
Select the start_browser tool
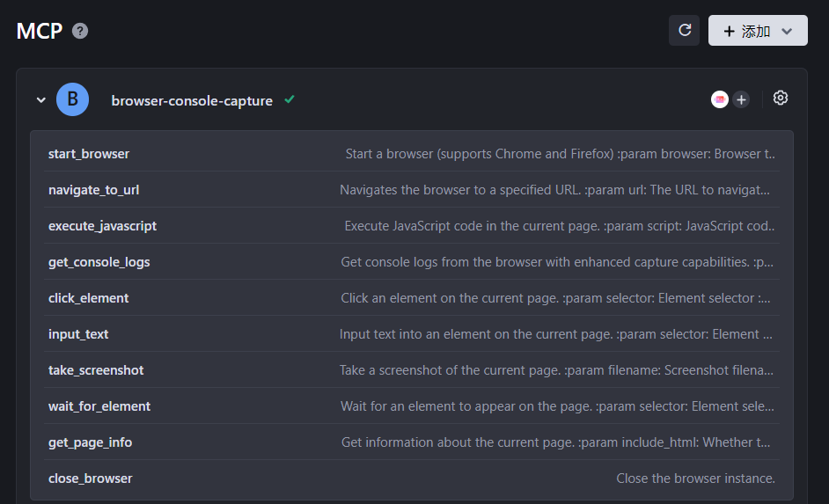pos(89,154)
